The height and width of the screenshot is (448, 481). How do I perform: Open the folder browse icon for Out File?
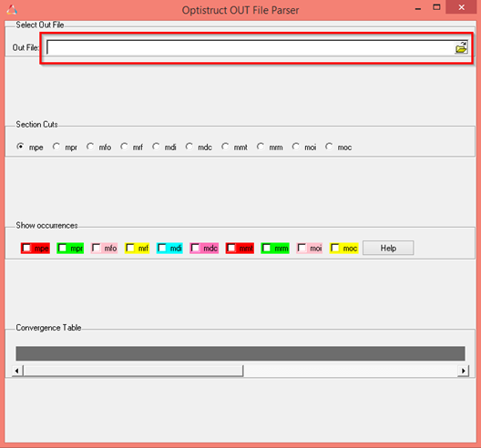[461, 48]
